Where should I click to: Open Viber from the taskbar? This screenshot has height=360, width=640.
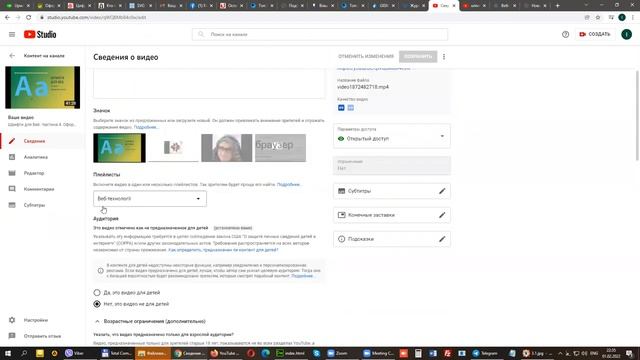pyautogui.click(x=74, y=353)
